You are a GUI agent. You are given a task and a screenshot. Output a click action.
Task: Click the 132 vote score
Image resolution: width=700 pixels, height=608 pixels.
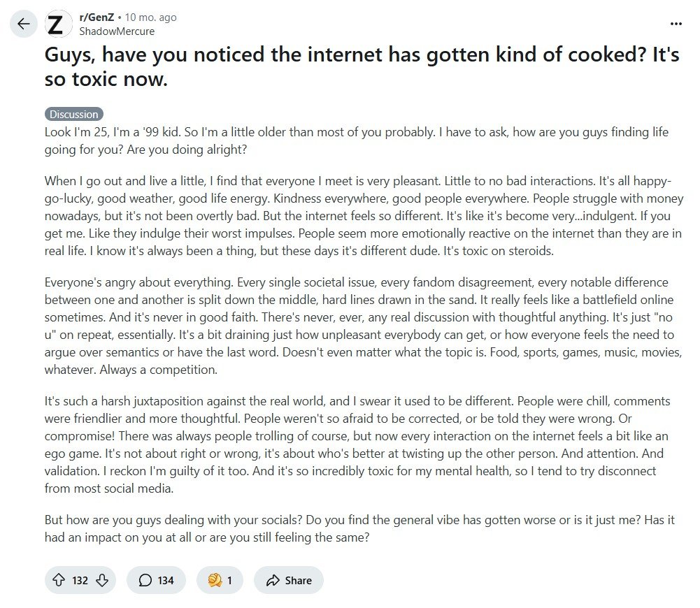pos(80,580)
